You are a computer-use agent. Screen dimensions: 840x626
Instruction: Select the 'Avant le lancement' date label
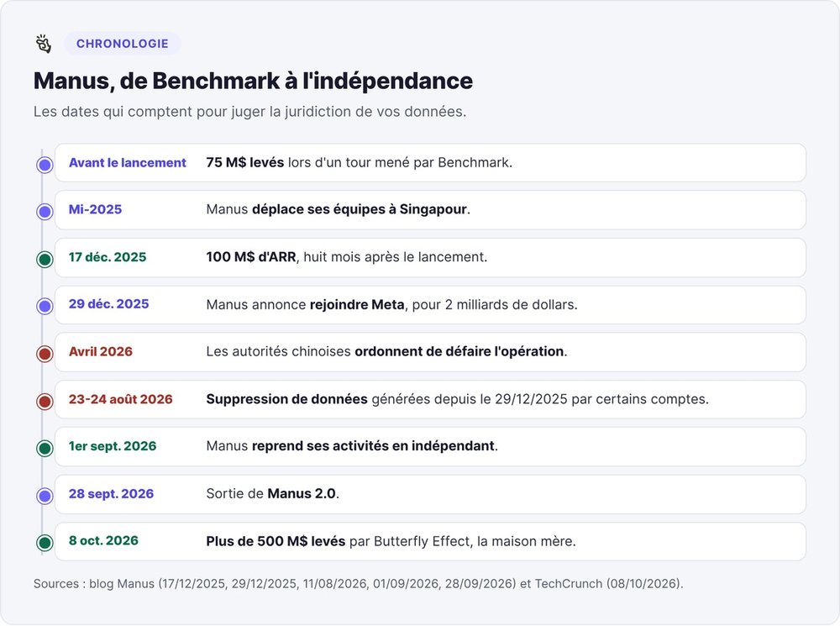click(128, 162)
